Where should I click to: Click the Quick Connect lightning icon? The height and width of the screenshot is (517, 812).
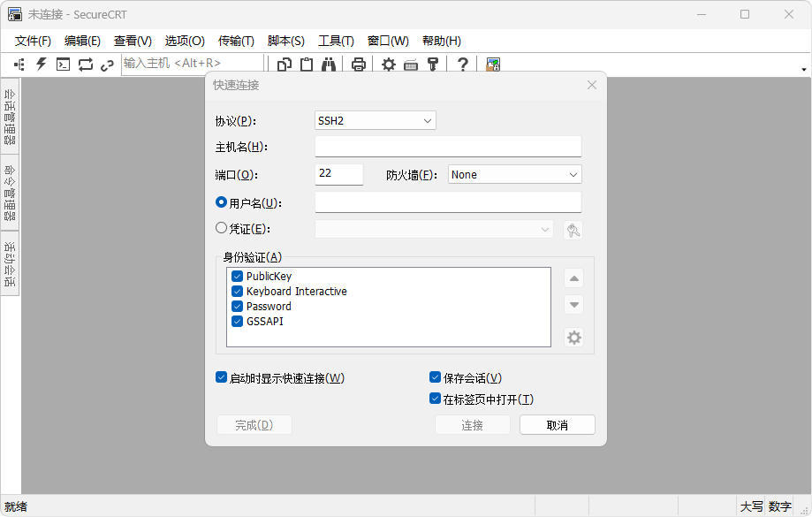pyautogui.click(x=41, y=64)
